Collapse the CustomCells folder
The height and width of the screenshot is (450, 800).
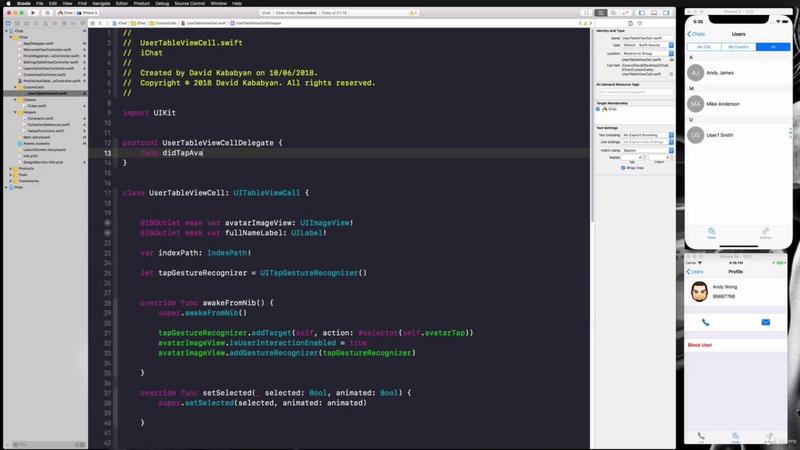point(15,87)
